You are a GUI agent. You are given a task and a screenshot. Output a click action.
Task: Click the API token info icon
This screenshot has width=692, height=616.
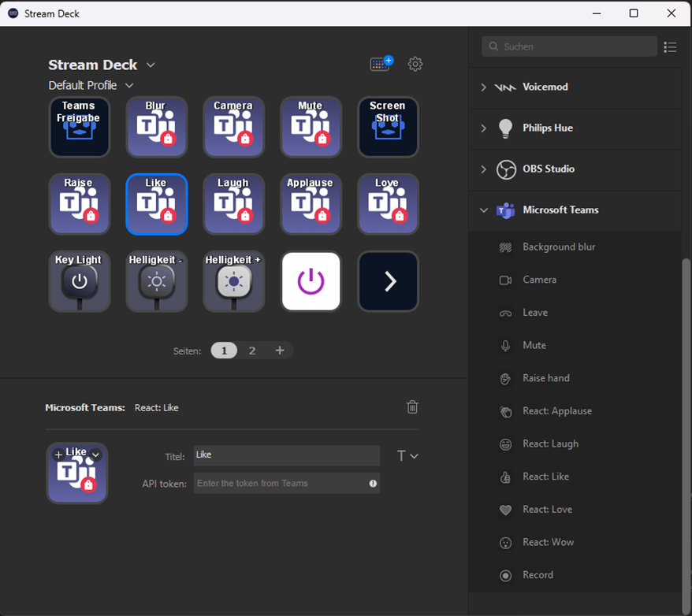(373, 484)
